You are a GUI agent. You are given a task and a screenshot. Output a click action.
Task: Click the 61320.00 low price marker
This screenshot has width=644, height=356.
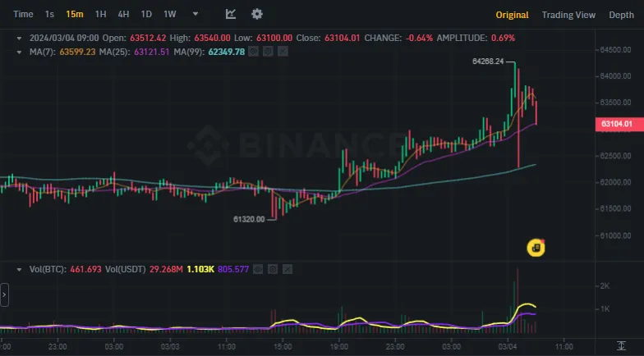[249, 220]
